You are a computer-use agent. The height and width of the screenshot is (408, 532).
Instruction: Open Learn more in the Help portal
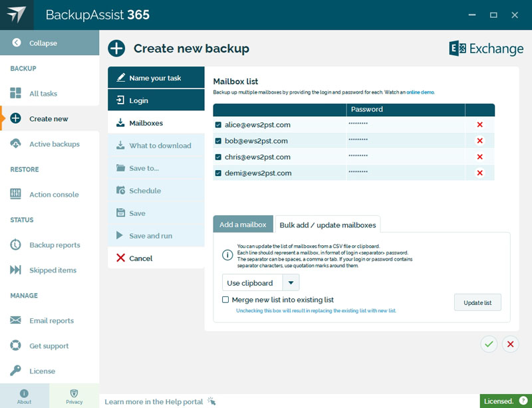click(x=154, y=401)
